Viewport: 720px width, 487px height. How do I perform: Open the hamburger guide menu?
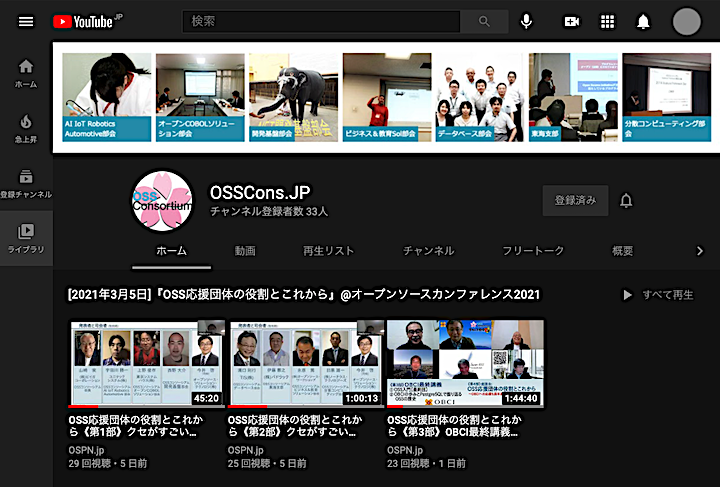pyautogui.click(x=26, y=22)
